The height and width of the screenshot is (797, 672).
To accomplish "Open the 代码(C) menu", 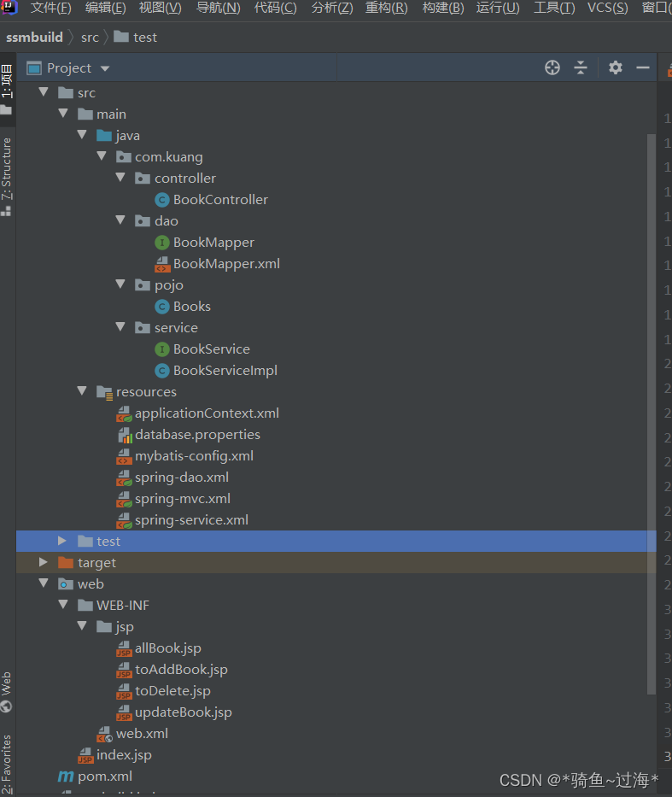I will [x=275, y=8].
